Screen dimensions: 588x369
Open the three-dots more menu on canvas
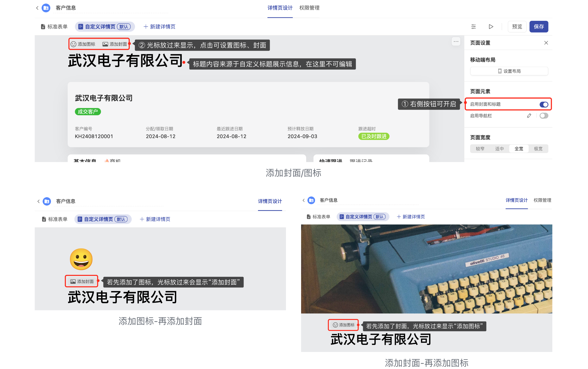coord(456,41)
